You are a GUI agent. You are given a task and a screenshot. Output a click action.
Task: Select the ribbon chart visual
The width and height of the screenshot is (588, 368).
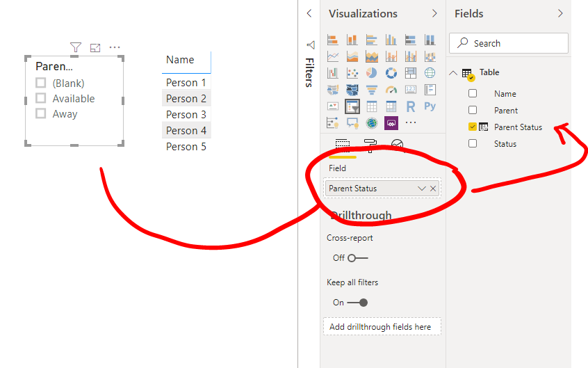pyautogui.click(x=430, y=56)
